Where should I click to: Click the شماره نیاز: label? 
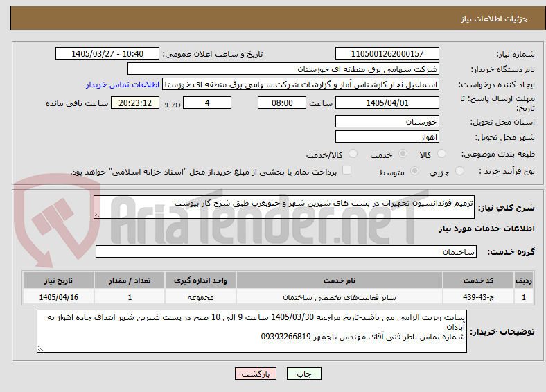click(x=516, y=54)
